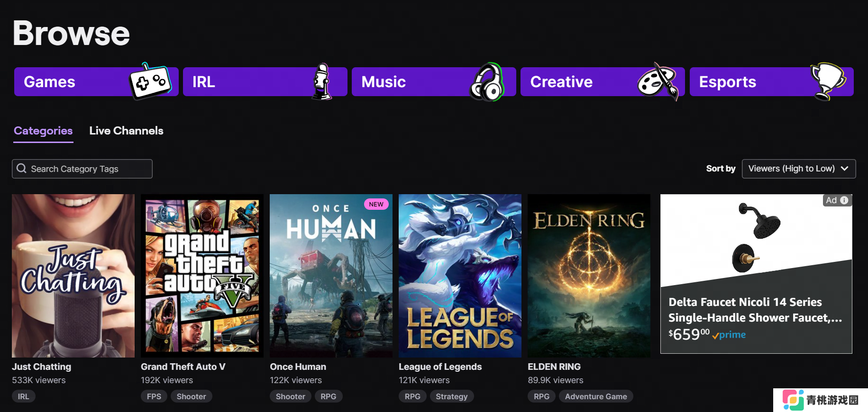Select the Shooter tag under Grand Theft Auto V
This screenshot has width=868, height=412.
point(192,396)
